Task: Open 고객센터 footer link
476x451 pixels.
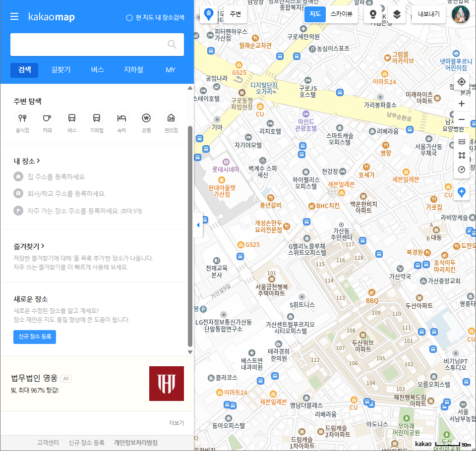Action: 48,443
